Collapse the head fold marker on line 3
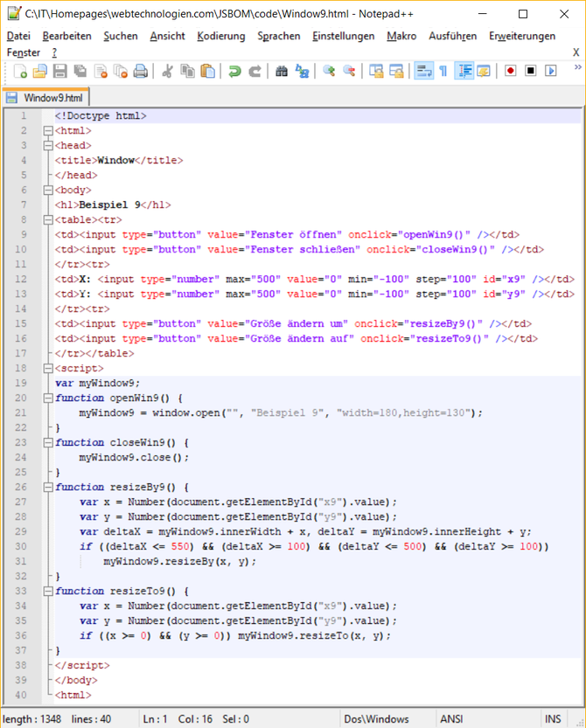 [48, 146]
